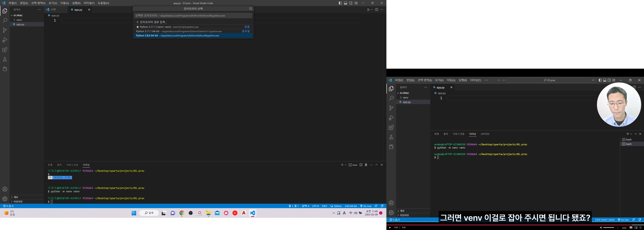This screenshot has width=644, height=230.
Task: Open the 도움말(H) menu in the left VS Code window
Action: click(x=103, y=3)
